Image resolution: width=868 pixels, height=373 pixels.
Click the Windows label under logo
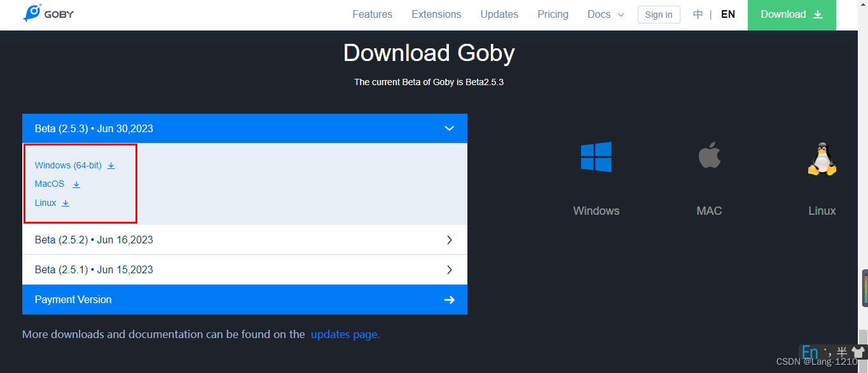pos(596,211)
